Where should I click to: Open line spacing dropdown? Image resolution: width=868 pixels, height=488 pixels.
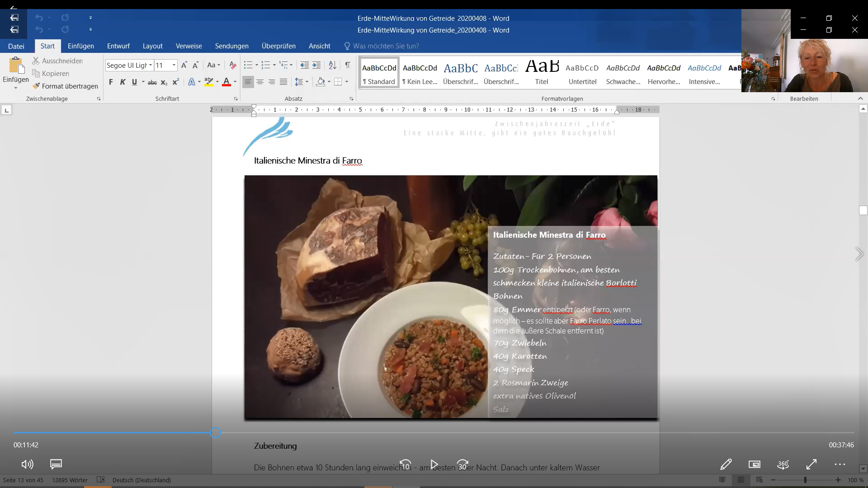click(x=307, y=82)
